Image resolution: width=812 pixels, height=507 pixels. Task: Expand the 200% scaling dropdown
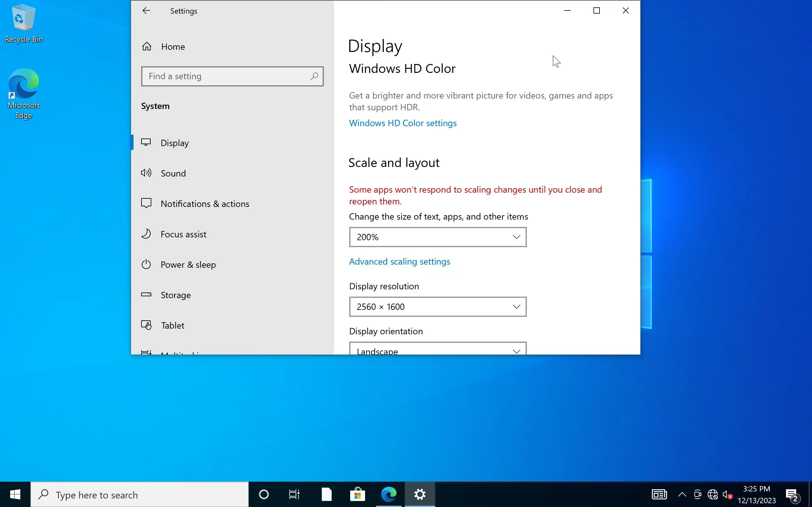[x=437, y=237]
